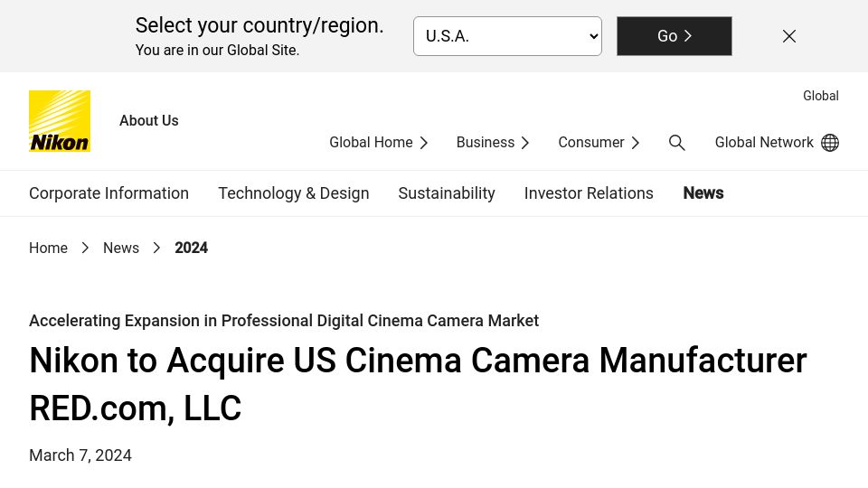Open the search magnifier icon
Image resolution: width=868 pixels, height=488 pixels.
click(x=676, y=143)
